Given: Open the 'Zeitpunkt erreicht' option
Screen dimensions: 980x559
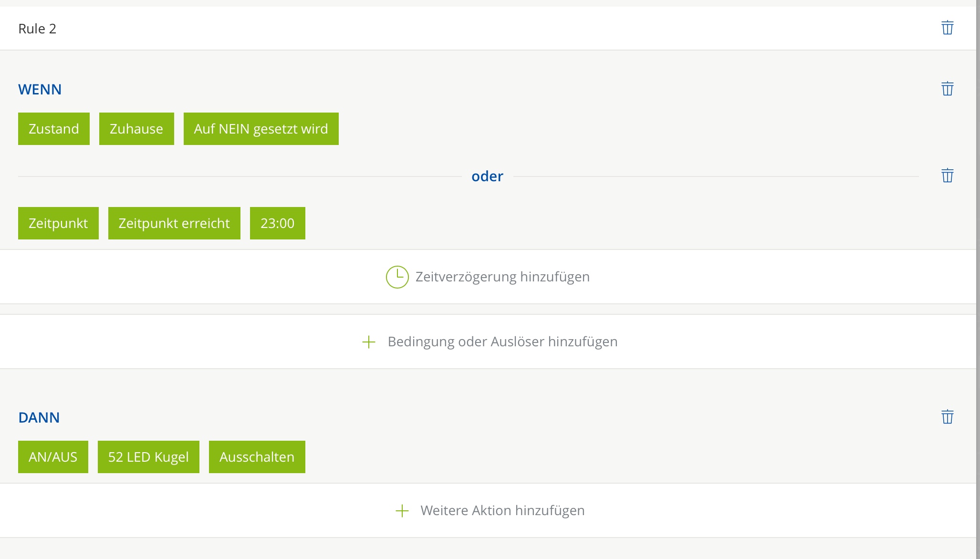Looking at the screenshot, I should [x=174, y=223].
